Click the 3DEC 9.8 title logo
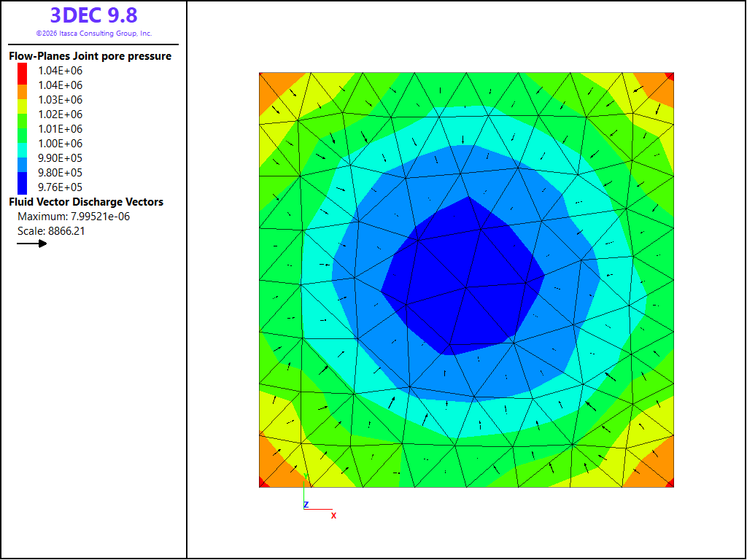The width and height of the screenshot is (747, 560). coord(94,15)
